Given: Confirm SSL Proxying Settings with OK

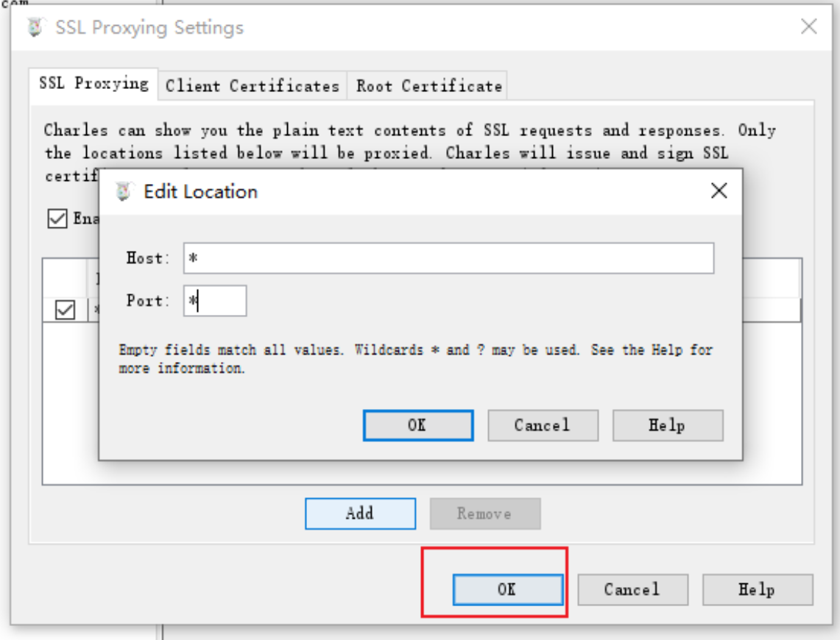Looking at the screenshot, I should (508, 590).
